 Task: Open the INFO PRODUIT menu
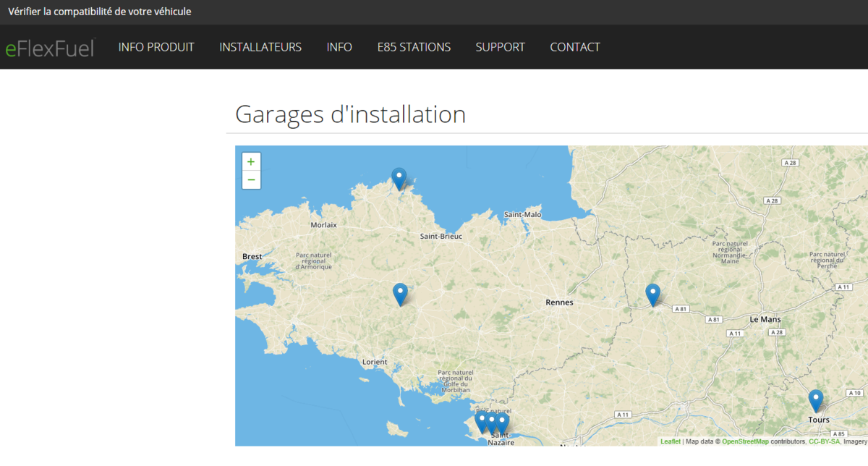[x=156, y=47]
